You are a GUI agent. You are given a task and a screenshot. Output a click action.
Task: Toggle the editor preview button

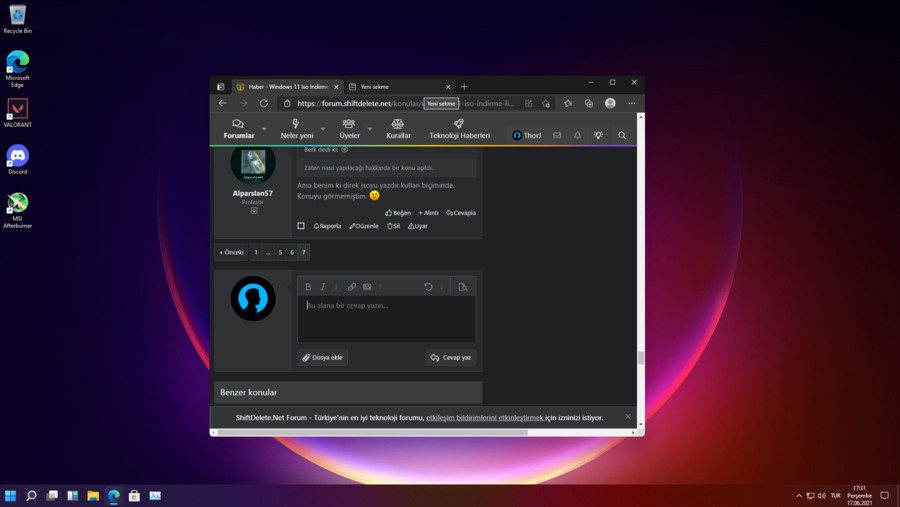462,287
